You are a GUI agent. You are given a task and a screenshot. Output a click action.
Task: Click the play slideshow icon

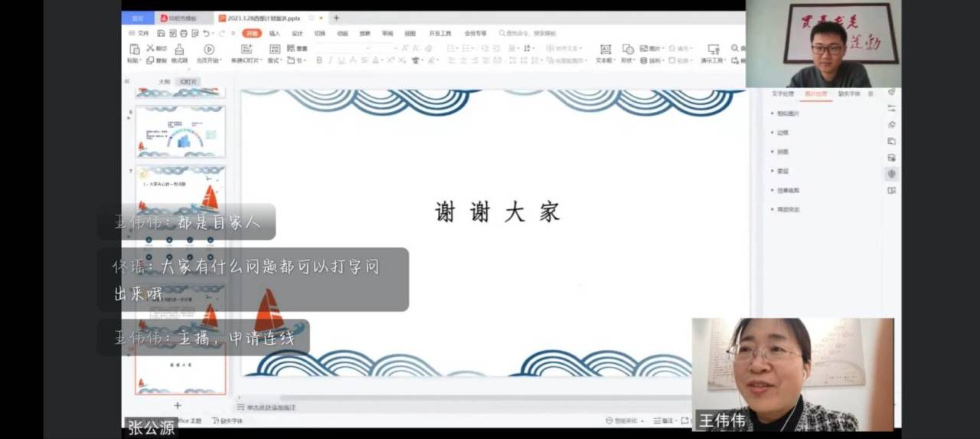point(209,49)
